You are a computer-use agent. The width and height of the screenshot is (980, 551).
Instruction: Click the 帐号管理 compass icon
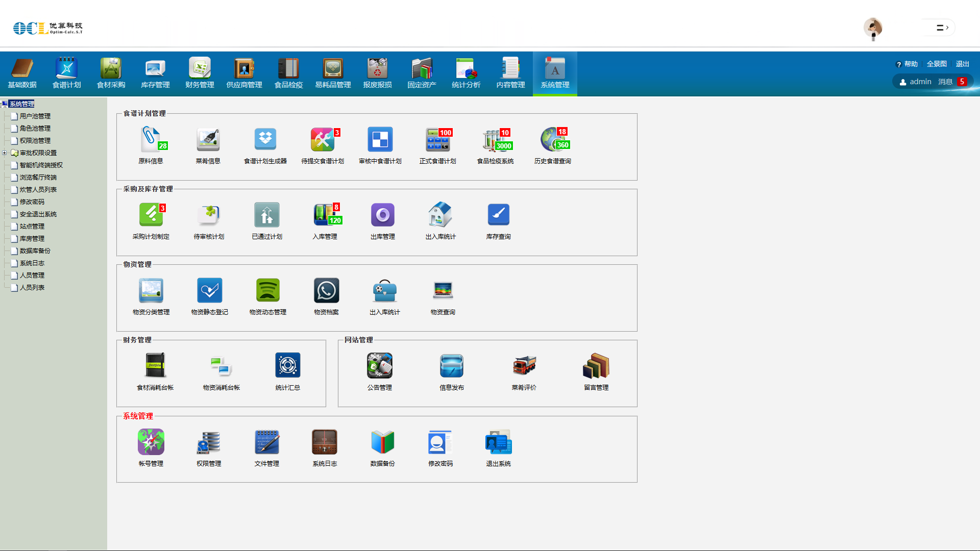pyautogui.click(x=151, y=442)
